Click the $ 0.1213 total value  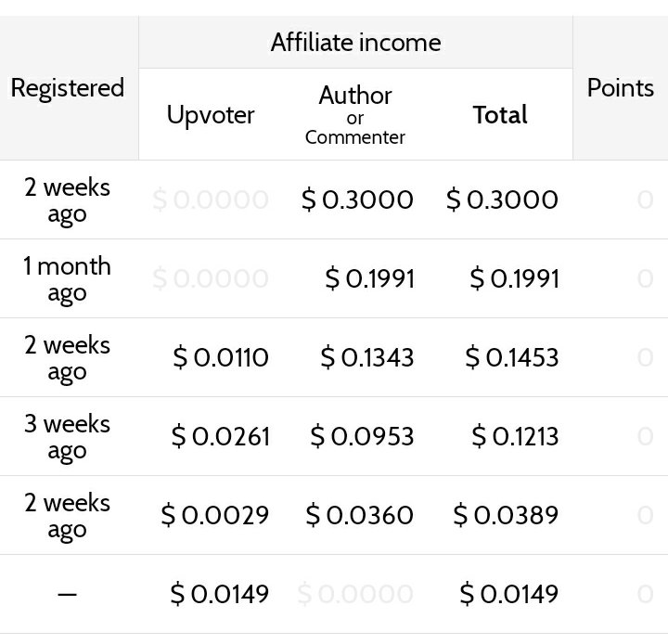[x=515, y=436]
